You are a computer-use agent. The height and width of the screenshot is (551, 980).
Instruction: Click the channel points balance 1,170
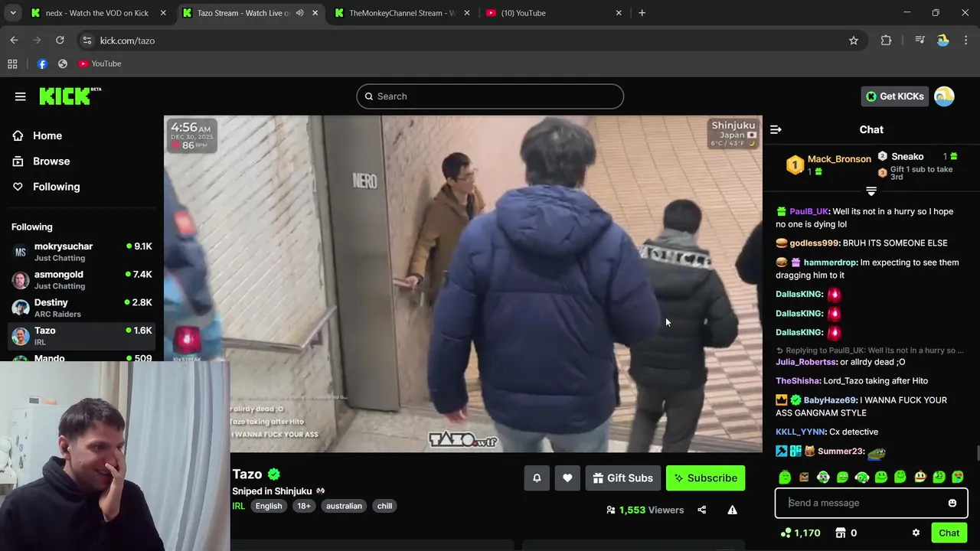point(800,533)
